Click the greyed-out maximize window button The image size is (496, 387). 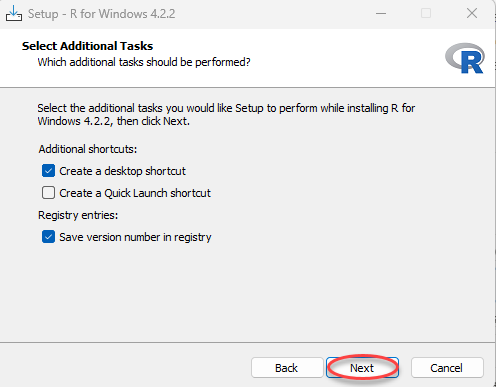tap(426, 14)
